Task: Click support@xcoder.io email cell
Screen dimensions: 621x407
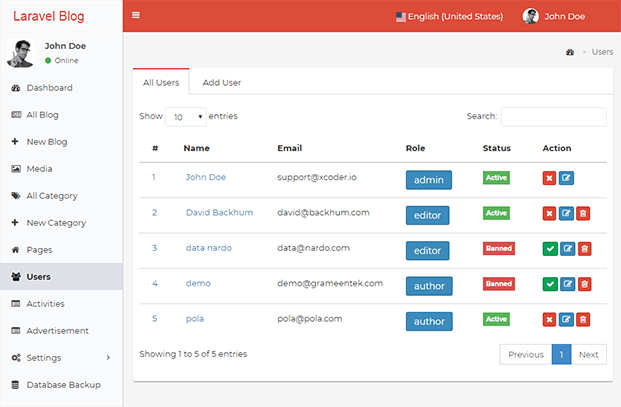Action: point(317,177)
